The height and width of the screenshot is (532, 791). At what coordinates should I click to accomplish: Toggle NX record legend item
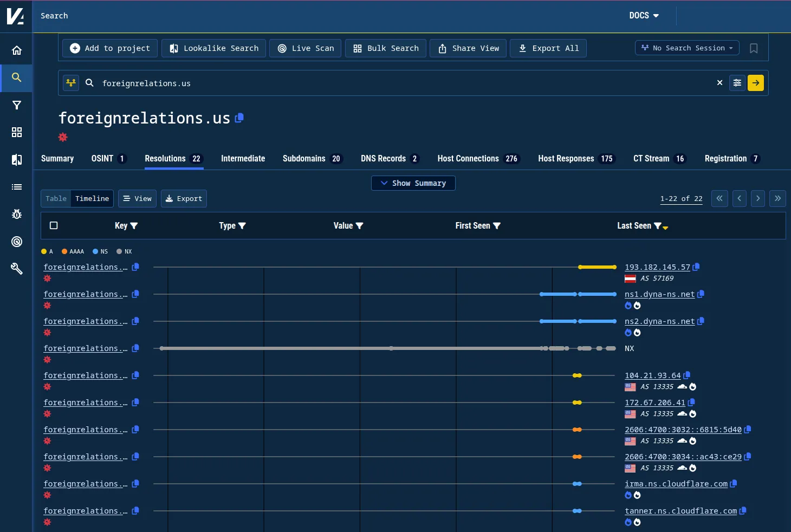coord(124,251)
